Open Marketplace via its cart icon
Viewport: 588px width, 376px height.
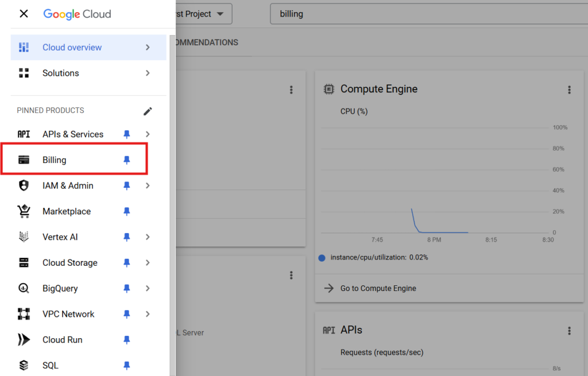pos(24,211)
